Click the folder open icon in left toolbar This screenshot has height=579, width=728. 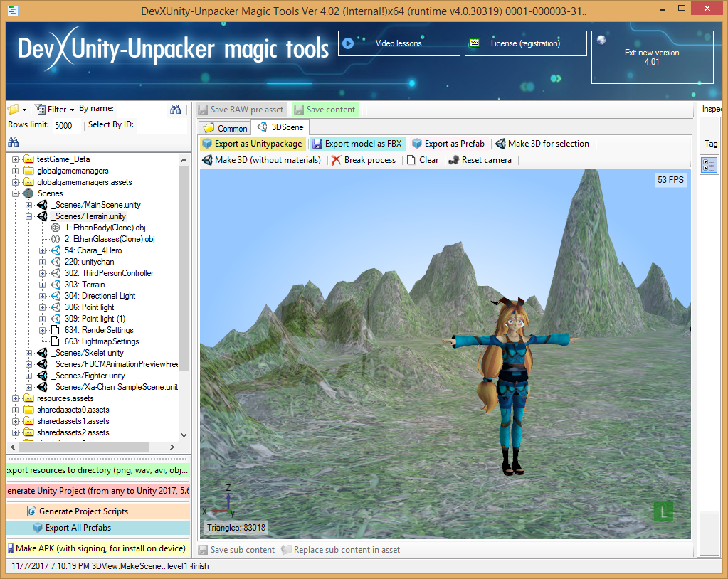point(13,110)
